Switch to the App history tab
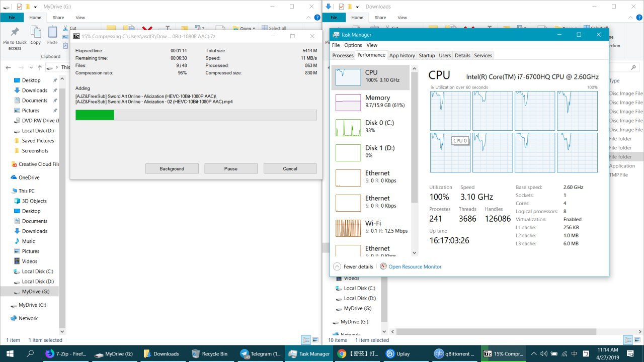This screenshot has width=644, height=362. click(402, 55)
